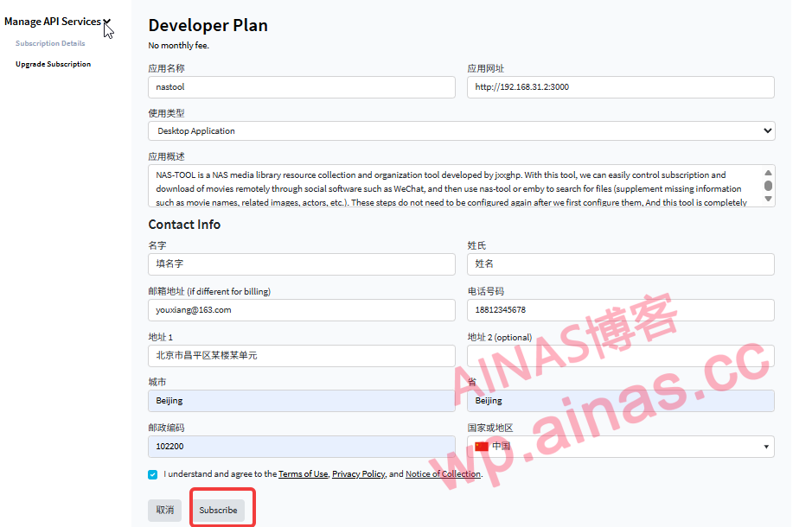
Task: Click the 应用名称 field containing nastool
Action: point(302,87)
